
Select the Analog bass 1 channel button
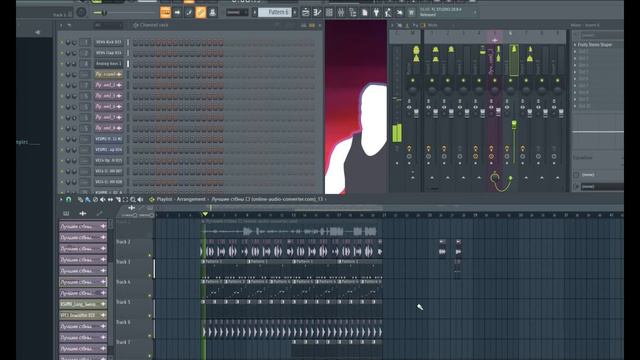click(x=109, y=64)
